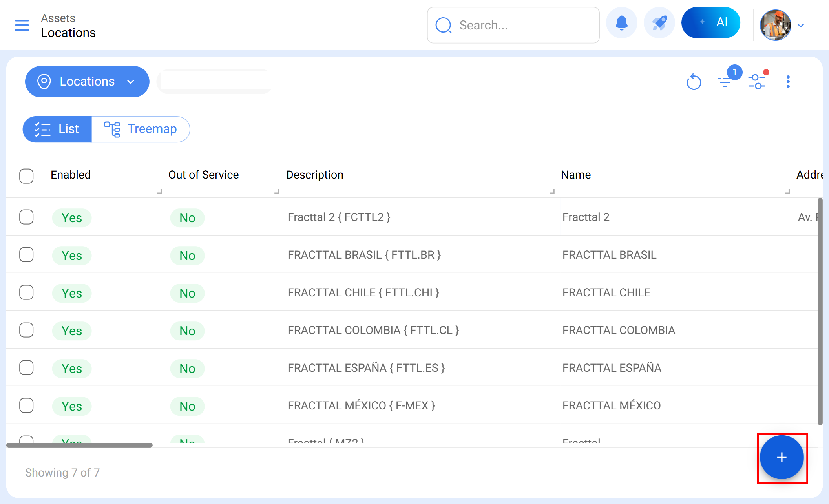Viewport: 829px width, 504px height.
Task: Click the refresh list icon
Action: (694, 82)
